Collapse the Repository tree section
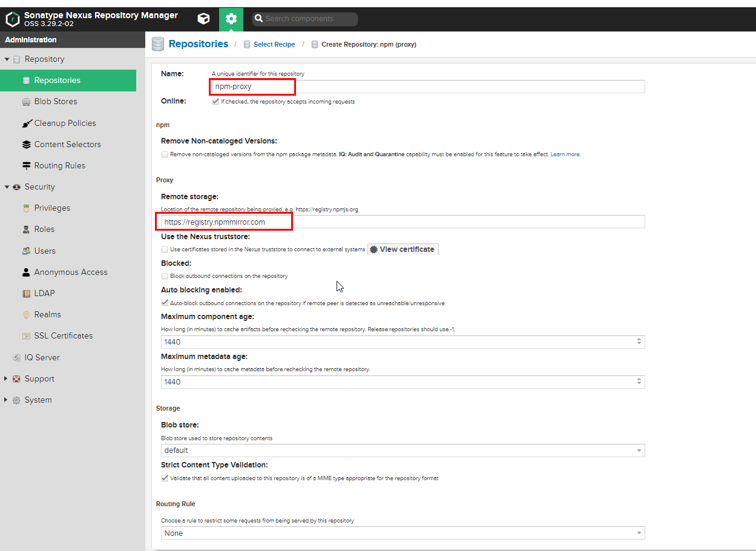 point(7,59)
